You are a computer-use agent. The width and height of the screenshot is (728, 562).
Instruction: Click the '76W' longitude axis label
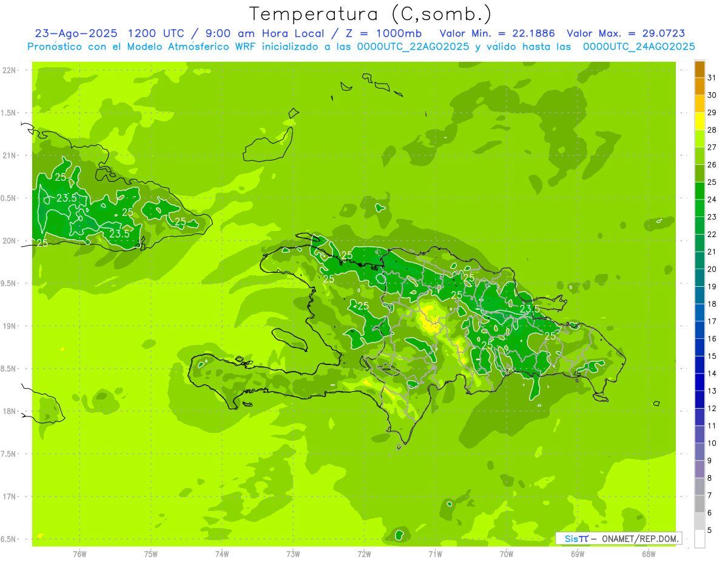[79, 554]
